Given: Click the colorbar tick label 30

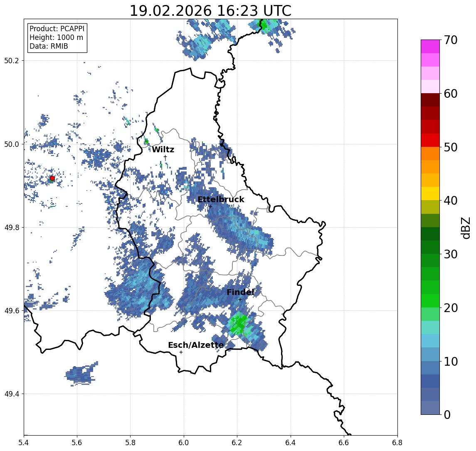Looking at the screenshot, I should 451,254.
